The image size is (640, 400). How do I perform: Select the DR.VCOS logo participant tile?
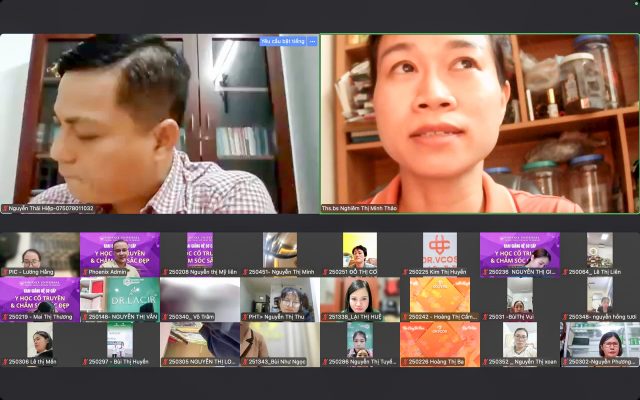(439, 250)
